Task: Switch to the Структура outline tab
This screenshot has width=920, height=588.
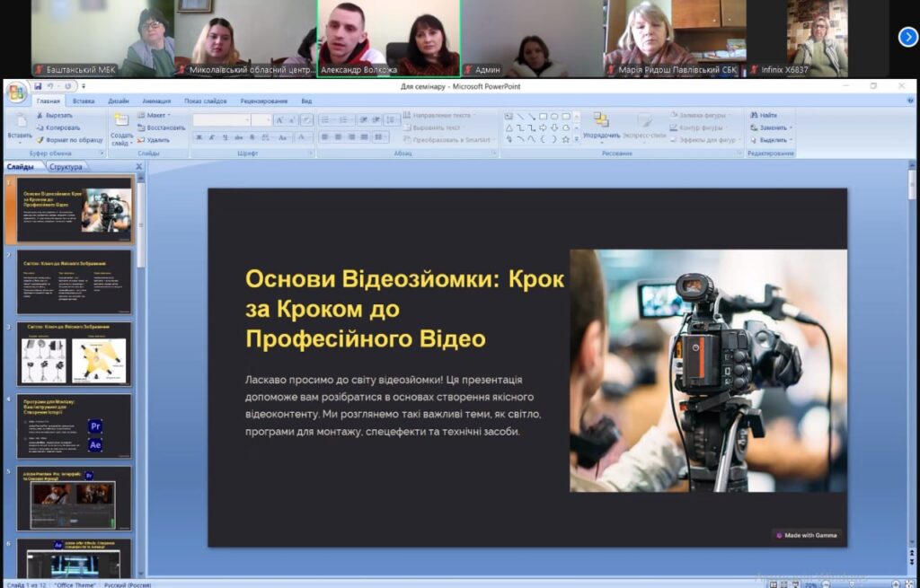Action: click(66, 167)
